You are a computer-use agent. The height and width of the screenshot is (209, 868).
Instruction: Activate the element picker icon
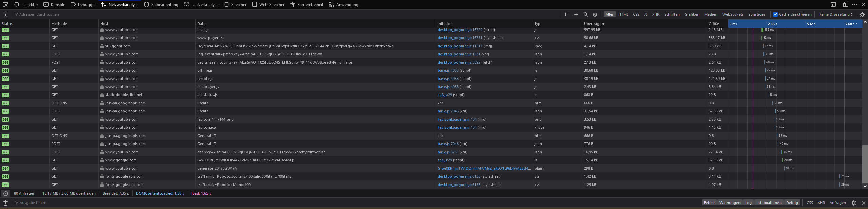tap(5, 4)
